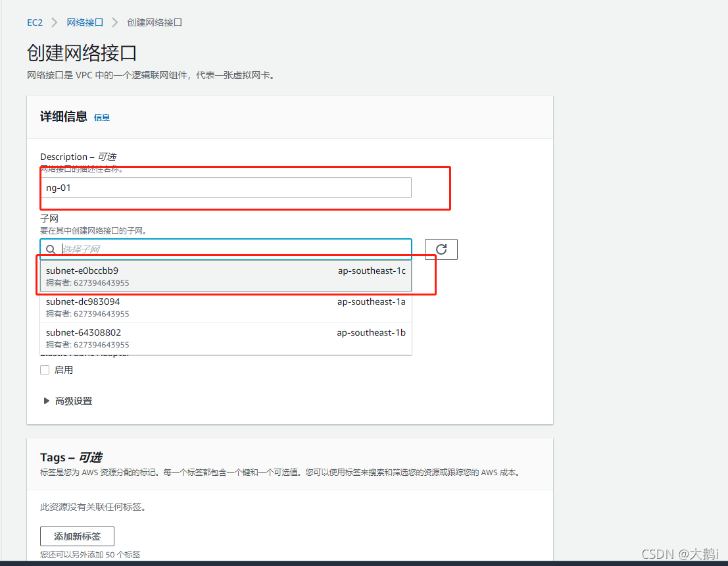This screenshot has height=566, width=728.
Task: Select subnet-e0bccbb9 in ap-southeast-1c
Action: click(x=226, y=276)
